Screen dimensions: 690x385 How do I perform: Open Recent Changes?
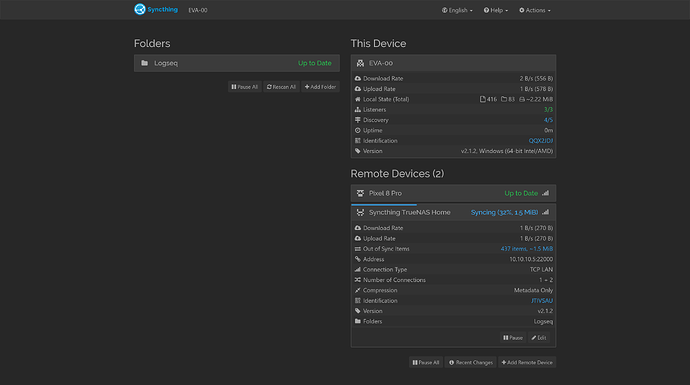click(471, 363)
